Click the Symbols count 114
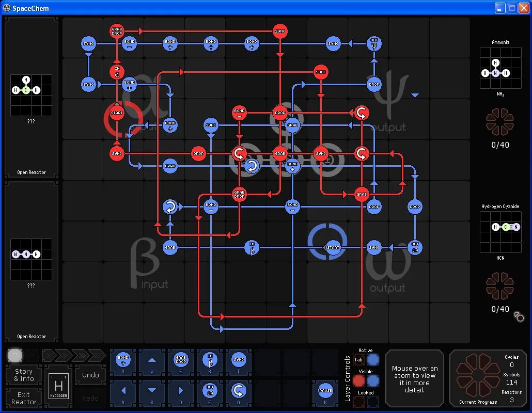Viewport: 532px width, 413px height. 511,383
